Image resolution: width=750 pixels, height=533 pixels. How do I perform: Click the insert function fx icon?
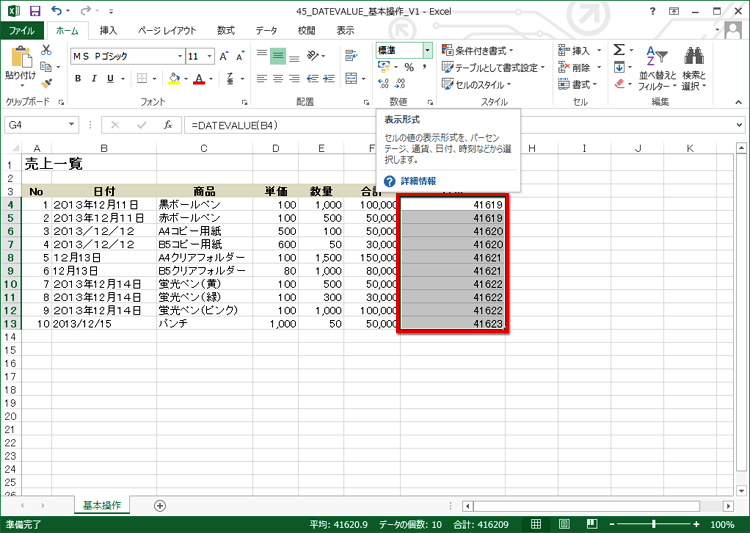point(168,125)
